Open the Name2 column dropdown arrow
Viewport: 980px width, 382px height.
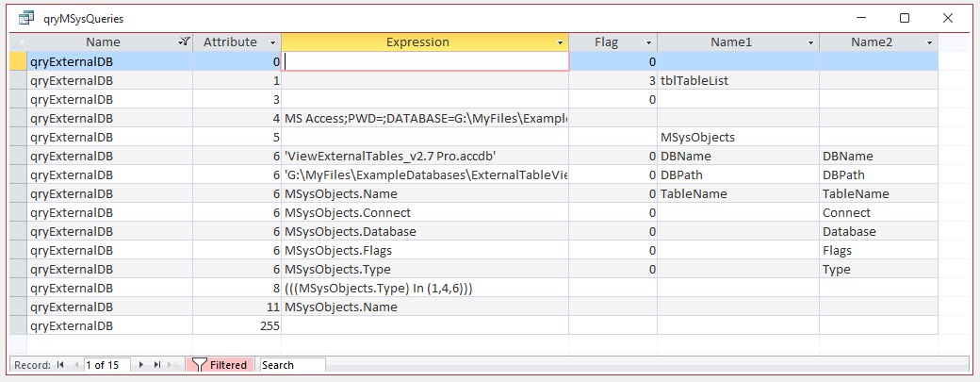(929, 42)
